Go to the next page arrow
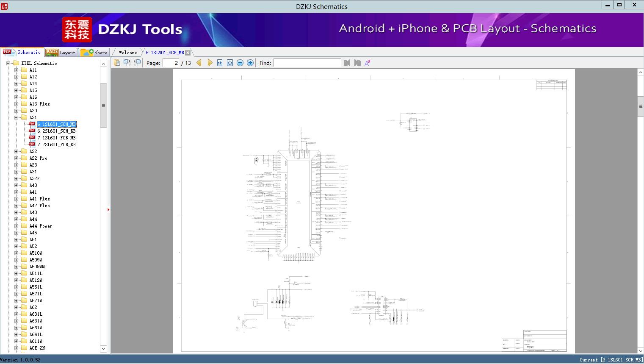Image resolution: width=644 pixels, height=364 pixels. pos(210,63)
